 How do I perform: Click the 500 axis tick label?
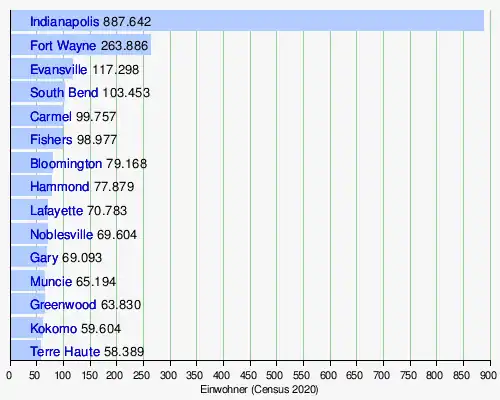[x=275, y=375]
